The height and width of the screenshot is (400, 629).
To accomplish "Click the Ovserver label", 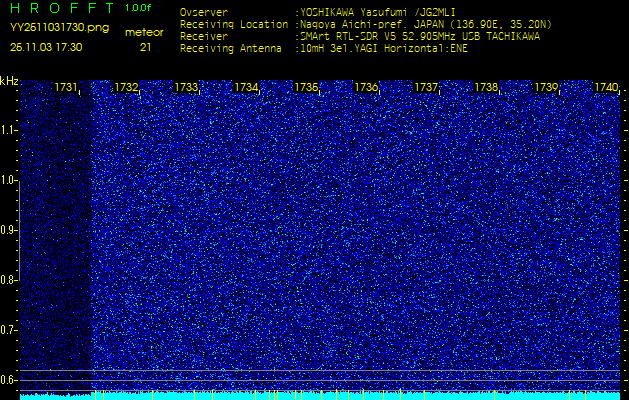I will click(x=204, y=12).
